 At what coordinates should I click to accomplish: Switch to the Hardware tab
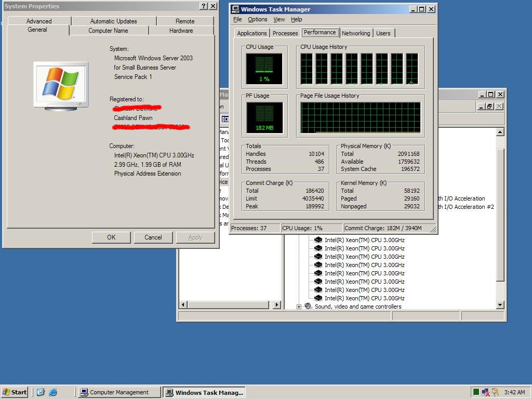tap(181, 31)
